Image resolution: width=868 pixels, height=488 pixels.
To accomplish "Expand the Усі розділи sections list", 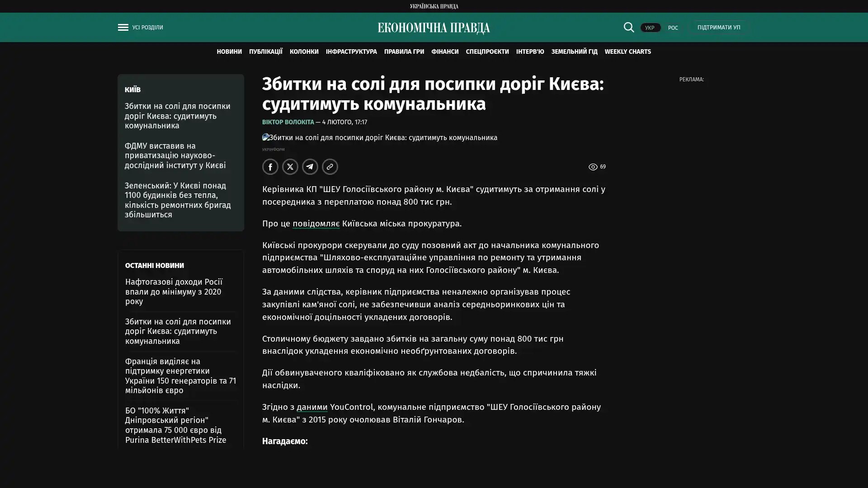I will (x=148, y=28).
